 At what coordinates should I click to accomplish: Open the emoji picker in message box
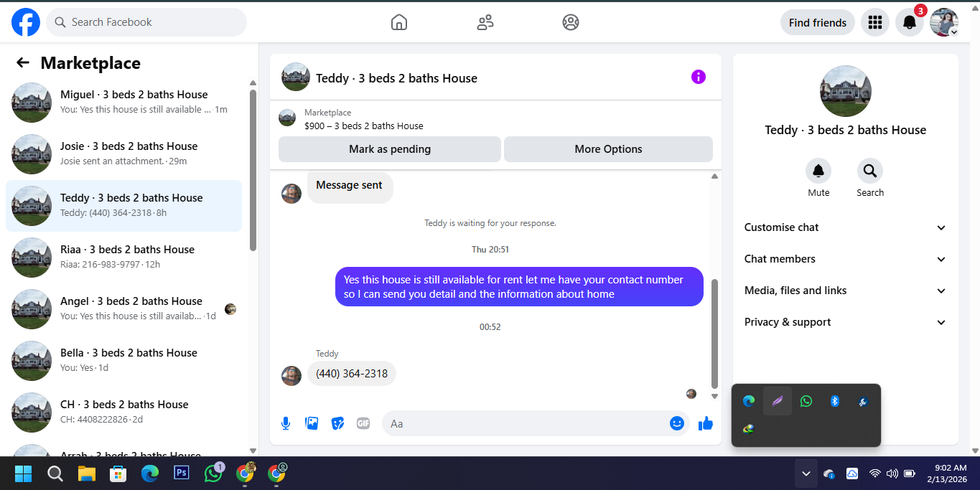[676, 423]
